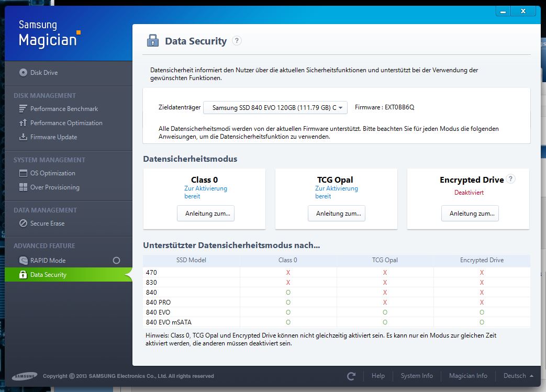Screen dimensions: 546x392
Task: Click the Encrypted Drive table column header
Action: [x=482, y=260]
